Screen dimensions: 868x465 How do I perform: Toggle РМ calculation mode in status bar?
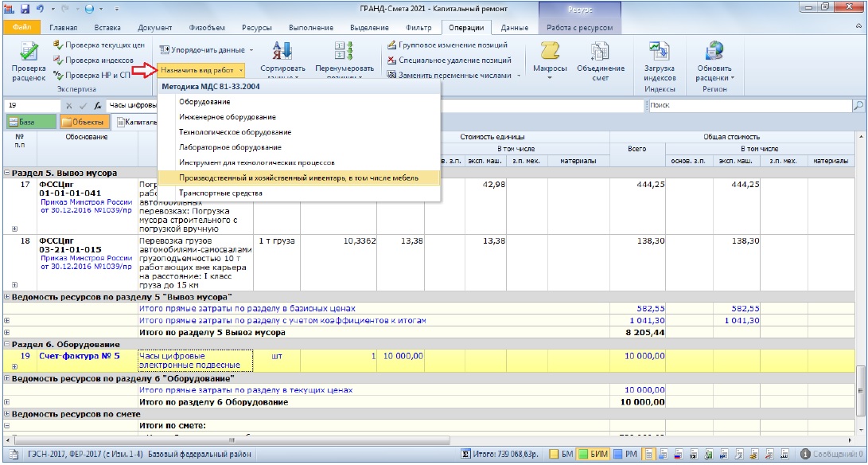point(625,454)
